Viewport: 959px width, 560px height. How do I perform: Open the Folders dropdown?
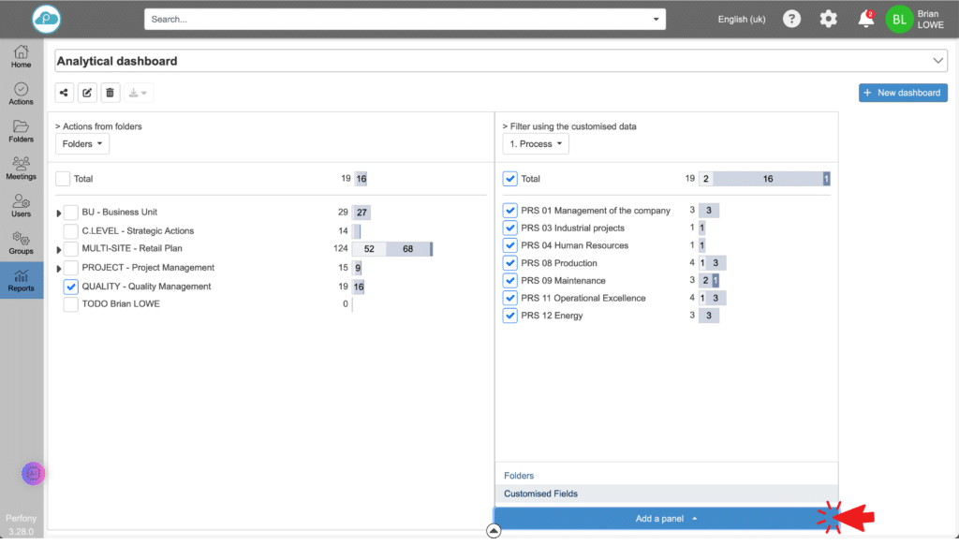click(83, 144)
